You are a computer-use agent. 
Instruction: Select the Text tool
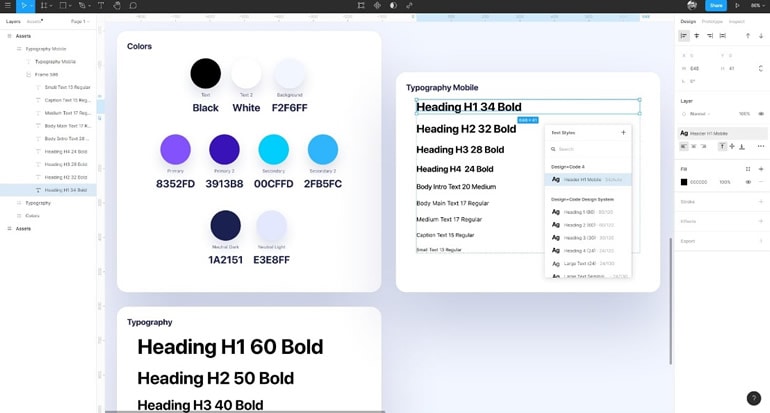101,6
